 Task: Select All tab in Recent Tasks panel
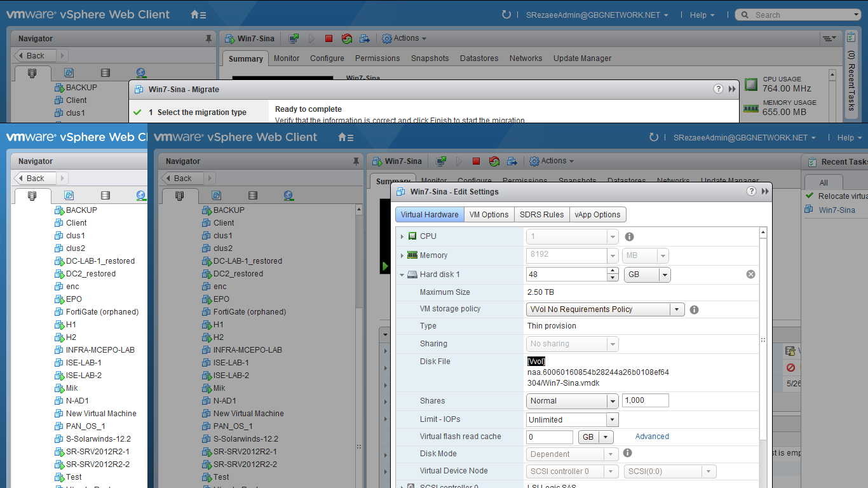click(824, 182)
